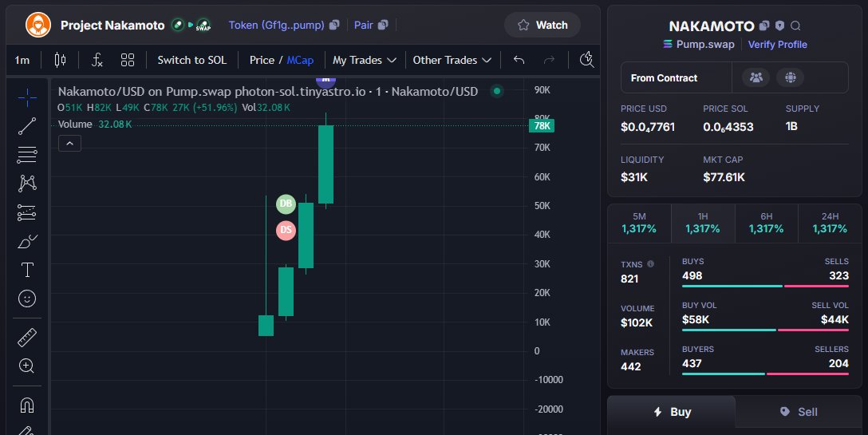Expand the My Trades dropdown
Image resolution: width=868 pixels, height=435 pixels.
coord(365,60)
